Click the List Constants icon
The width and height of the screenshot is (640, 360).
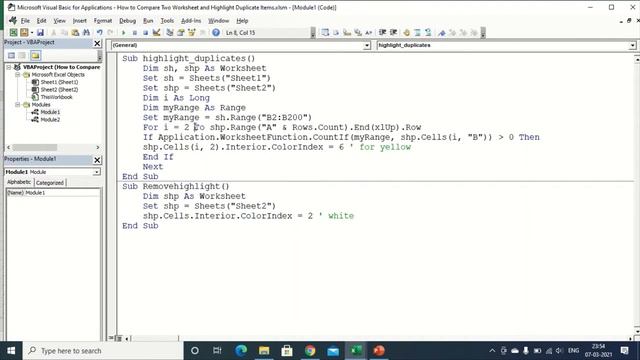336,33
